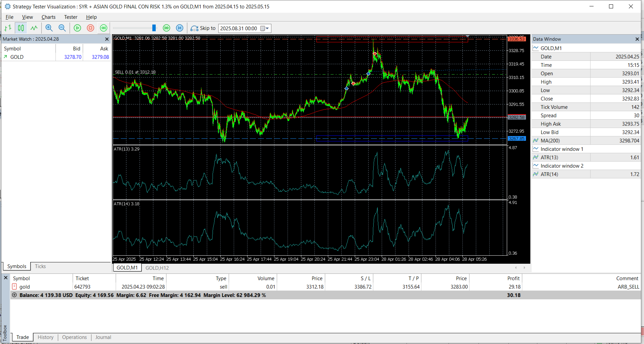Viewport: 644px width, 344px height.
Task: Close the Toolbox panel
Action: pyautogui.click(x=6, y=278)
